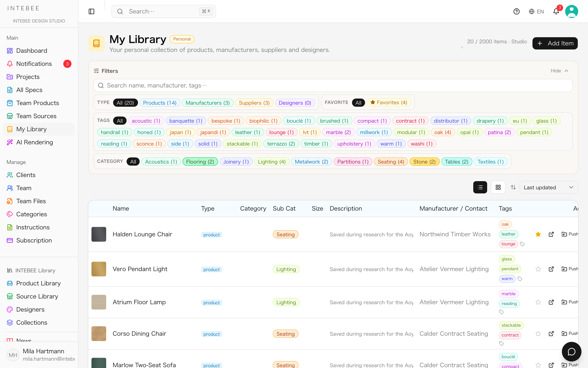Collapse filters with Hide chevron

click(559, 71)
